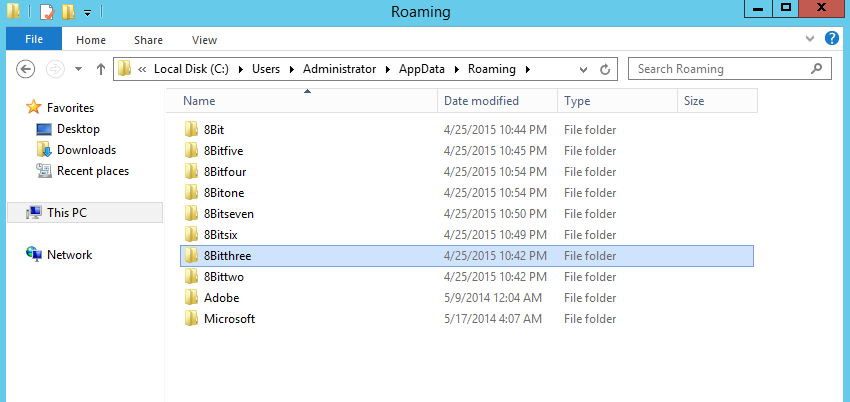This screenshot has width=850, height=402.
Task: Click the 8Bit folder icon
Action: coord(191,129)
